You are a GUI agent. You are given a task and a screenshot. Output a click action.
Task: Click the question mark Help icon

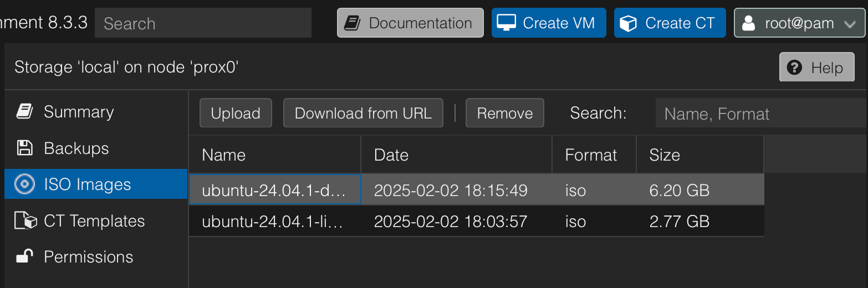(x=794, y=68)
